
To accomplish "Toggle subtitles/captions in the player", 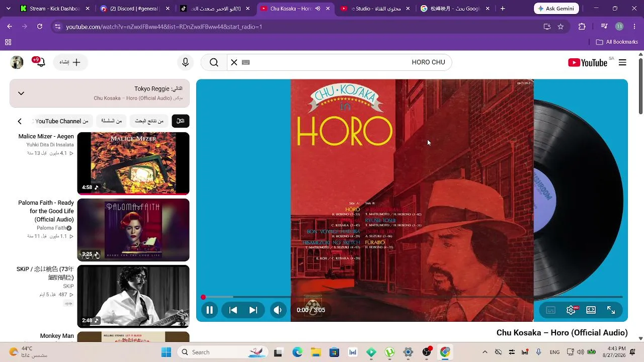I will [551, 310].
